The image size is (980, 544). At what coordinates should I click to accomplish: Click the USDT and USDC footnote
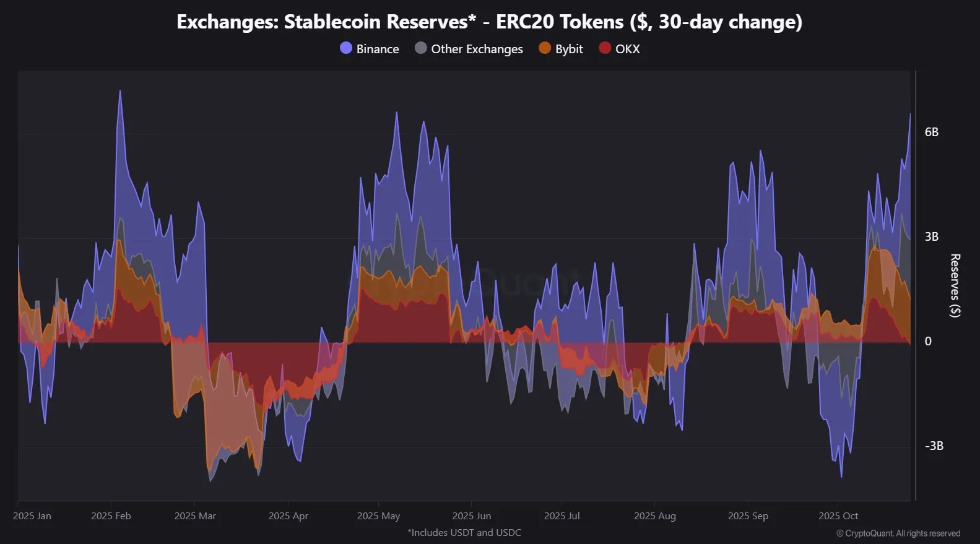(464, 532)
